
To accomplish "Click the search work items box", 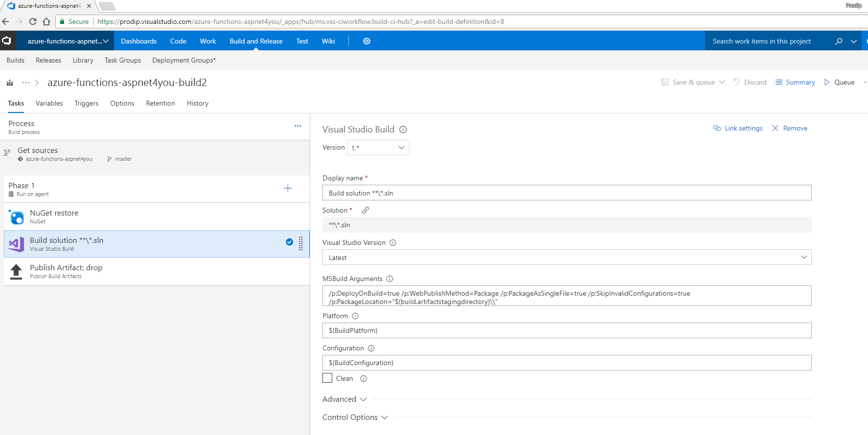I will click(x=768, y=41).
